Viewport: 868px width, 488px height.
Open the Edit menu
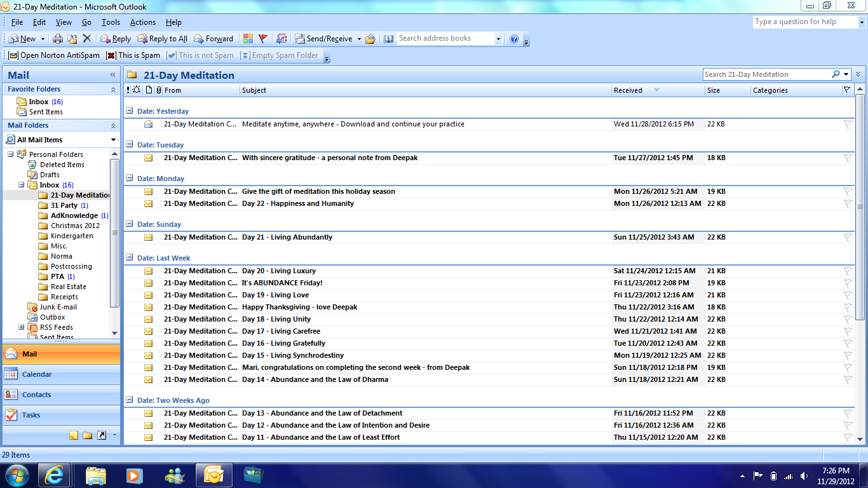tap(39, 22)
